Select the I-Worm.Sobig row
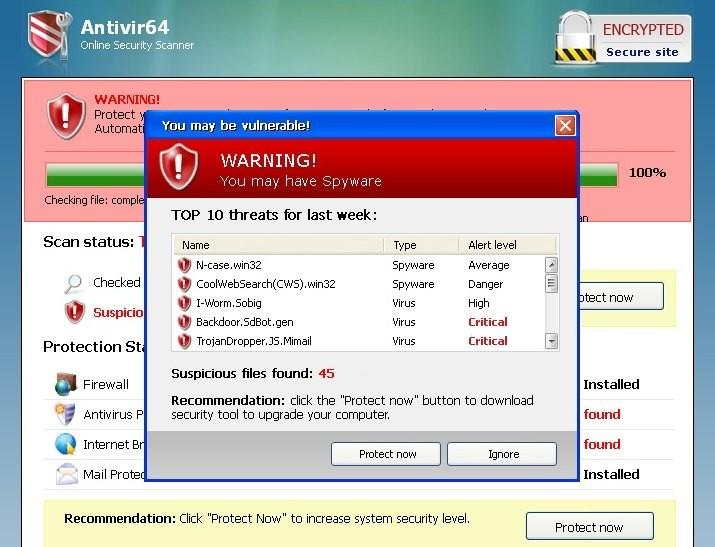715x547 pixels. tap(359, 303)
